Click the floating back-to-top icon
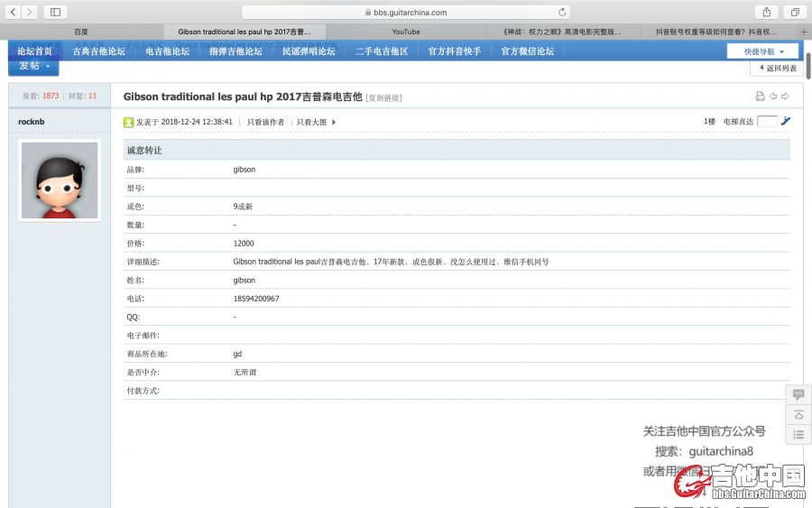812x508 pixels. [x=798, y=415]
